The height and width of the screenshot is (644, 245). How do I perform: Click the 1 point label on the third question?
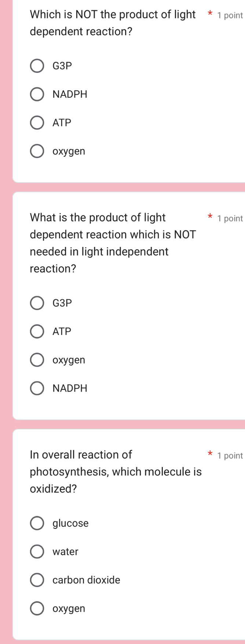click(230, 455)
